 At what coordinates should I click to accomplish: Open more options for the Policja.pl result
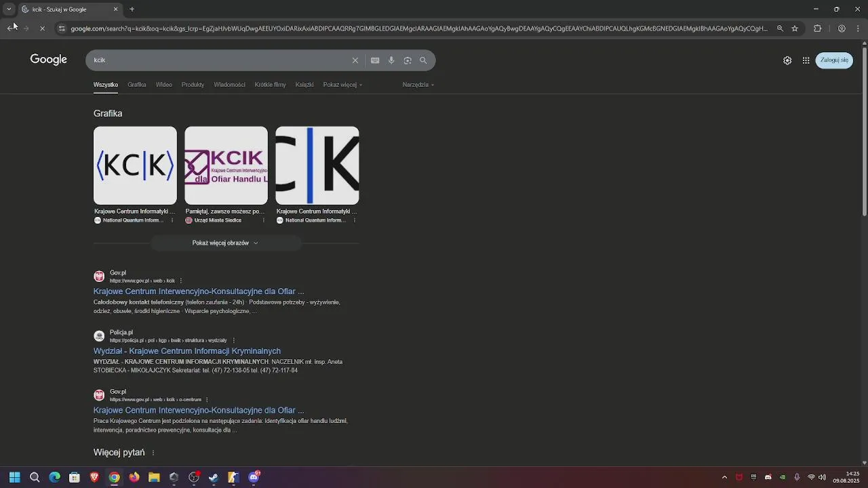[233, 340]
